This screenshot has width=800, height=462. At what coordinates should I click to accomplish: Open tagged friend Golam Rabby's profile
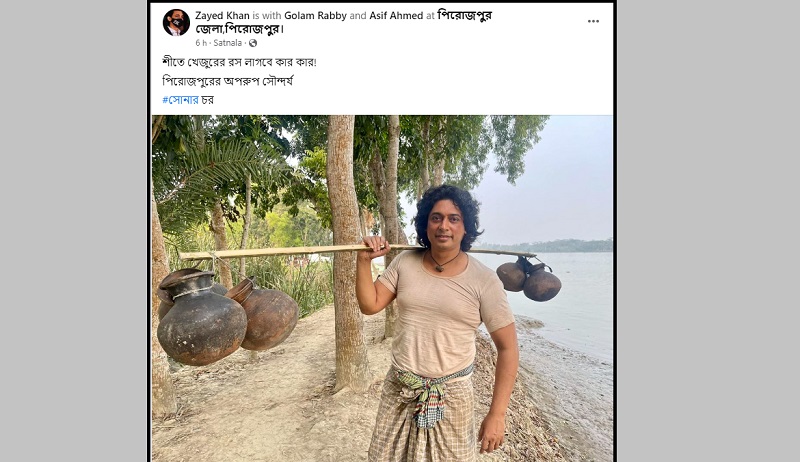316,16
